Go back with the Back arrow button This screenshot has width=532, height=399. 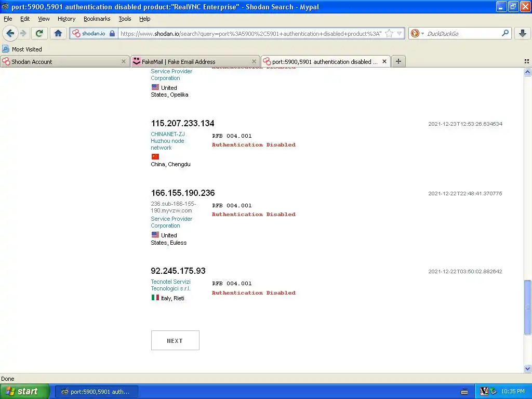(10, 33)
